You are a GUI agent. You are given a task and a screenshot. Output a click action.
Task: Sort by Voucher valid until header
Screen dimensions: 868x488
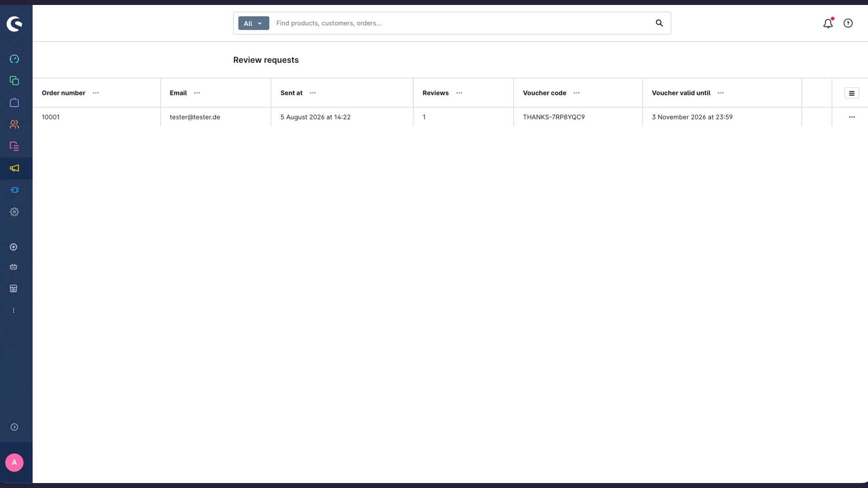(x=681, y=93)
